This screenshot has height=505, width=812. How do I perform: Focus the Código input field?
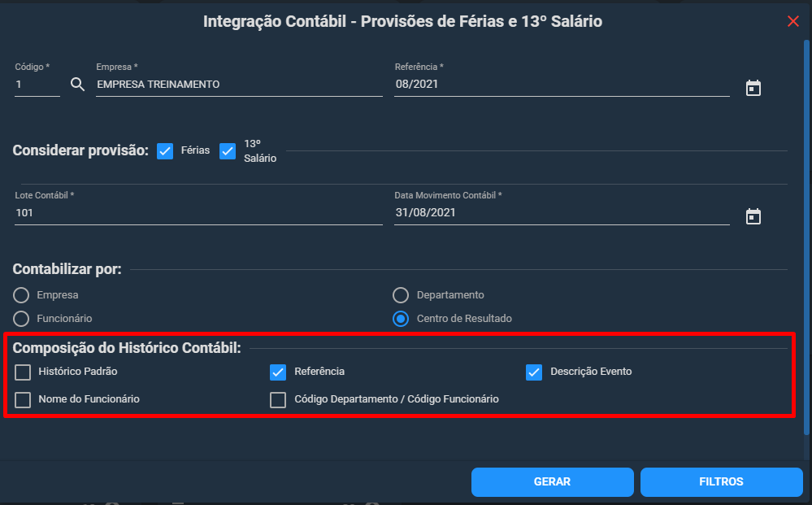click(x=37, y=85)
